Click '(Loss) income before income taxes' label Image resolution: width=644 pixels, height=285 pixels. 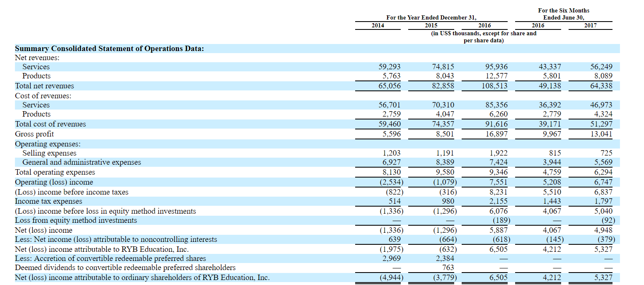(x=72, y=192)
